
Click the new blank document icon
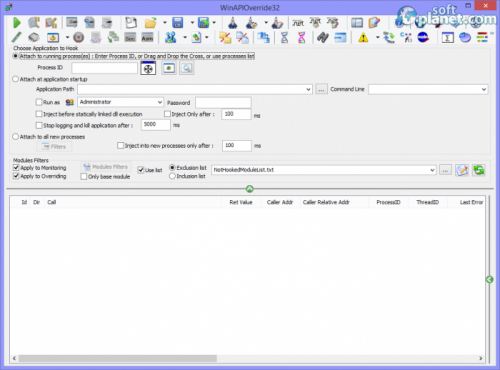pos(131,23)
